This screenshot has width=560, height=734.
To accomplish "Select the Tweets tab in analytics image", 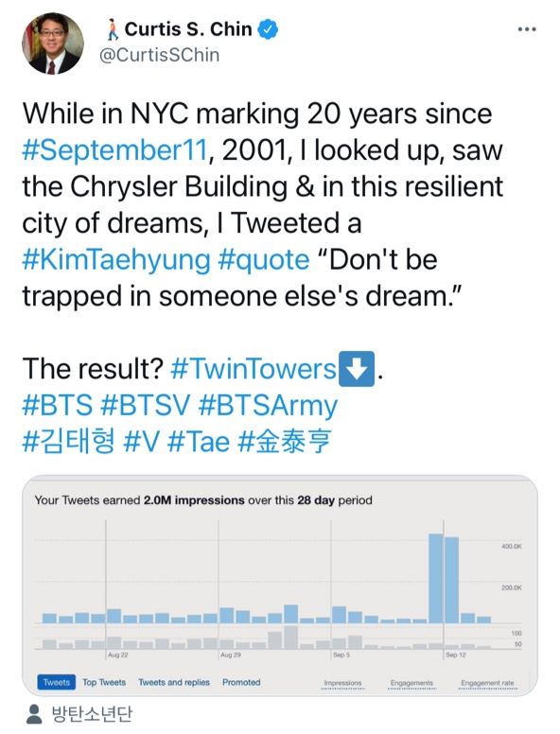I will coord(56,683).
